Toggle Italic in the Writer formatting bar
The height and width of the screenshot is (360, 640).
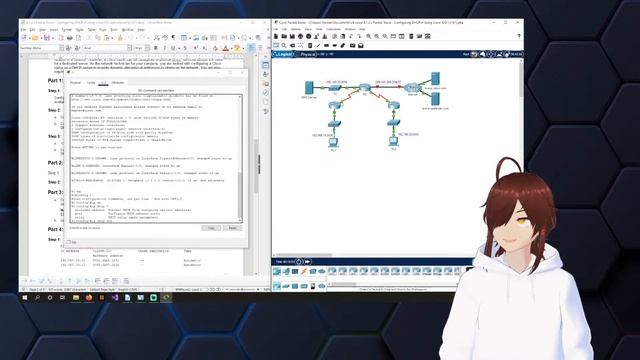(x=164, y=48)
